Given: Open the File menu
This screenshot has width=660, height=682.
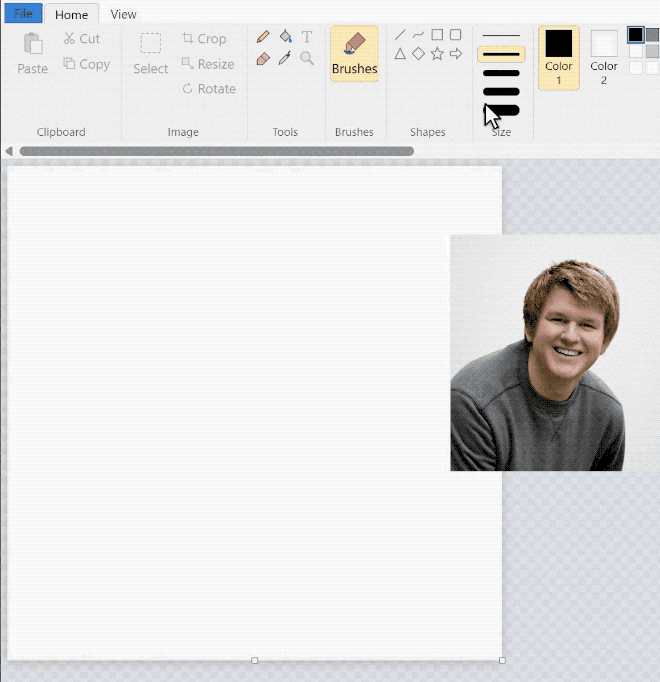Looking at the screenshot, I should point(23,13).
